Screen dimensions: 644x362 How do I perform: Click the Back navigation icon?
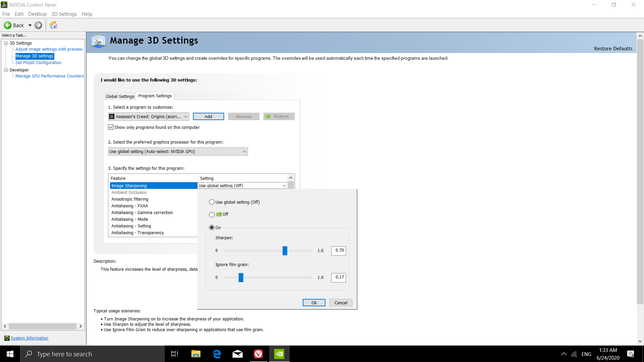pyautogui.click(x=7, y=25)
